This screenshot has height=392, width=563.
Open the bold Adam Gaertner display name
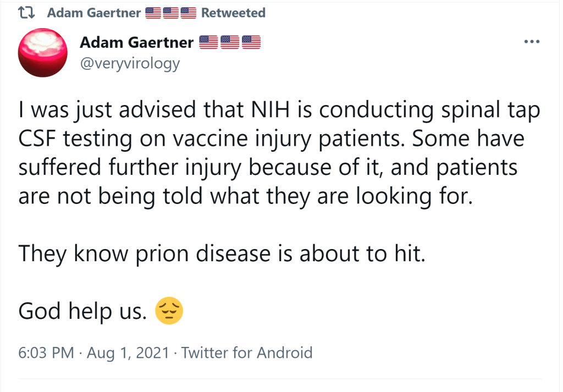(137, 42)
